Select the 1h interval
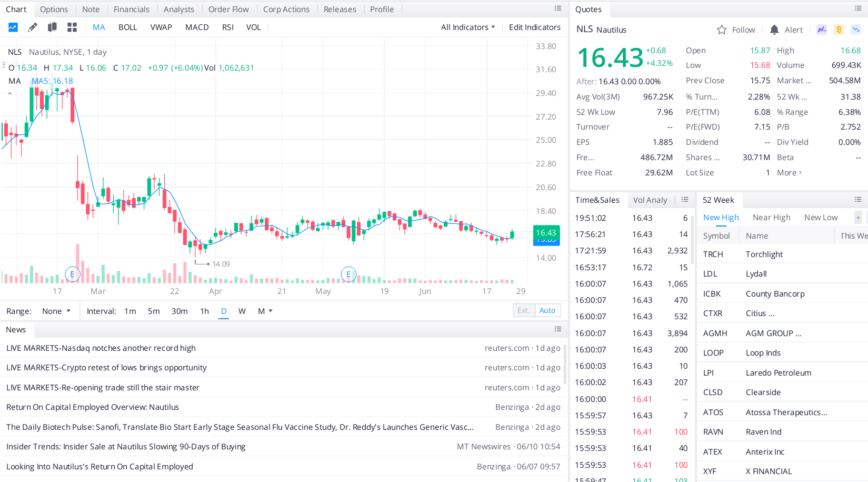868x482 pixels. click(205, 311)
